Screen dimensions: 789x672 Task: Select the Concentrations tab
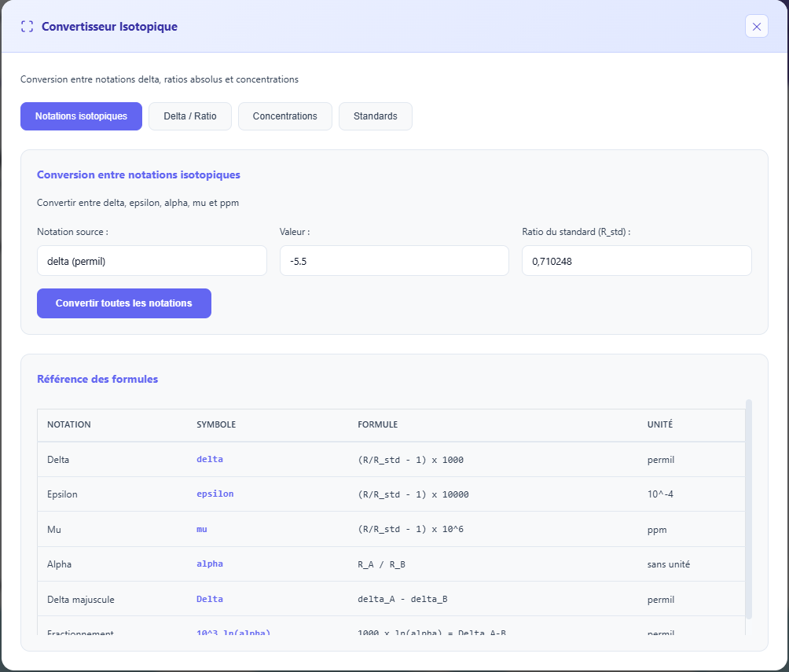pyautogui.click(x=284, y=116)
